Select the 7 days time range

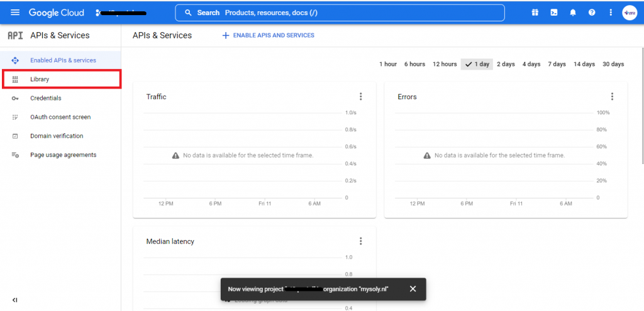tap(557, 64)
